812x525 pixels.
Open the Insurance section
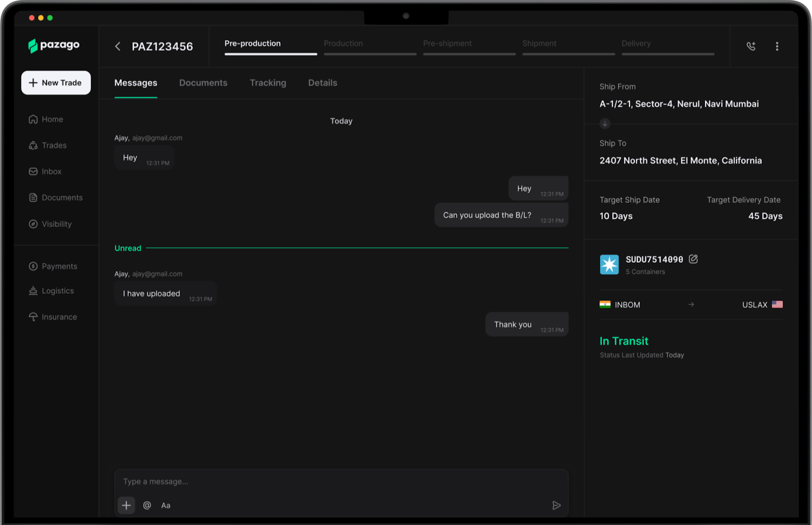pos(59,317)
